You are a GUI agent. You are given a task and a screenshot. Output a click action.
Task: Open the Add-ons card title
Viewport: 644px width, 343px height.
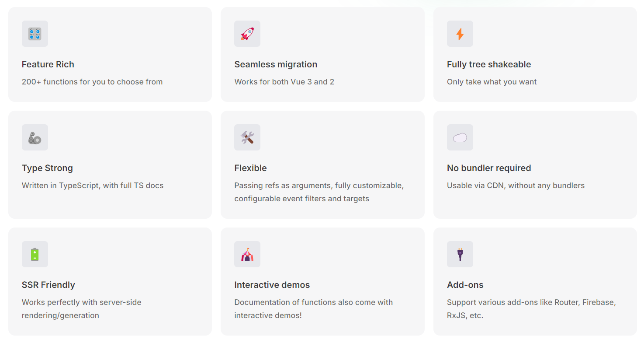(x=465, y=285)
